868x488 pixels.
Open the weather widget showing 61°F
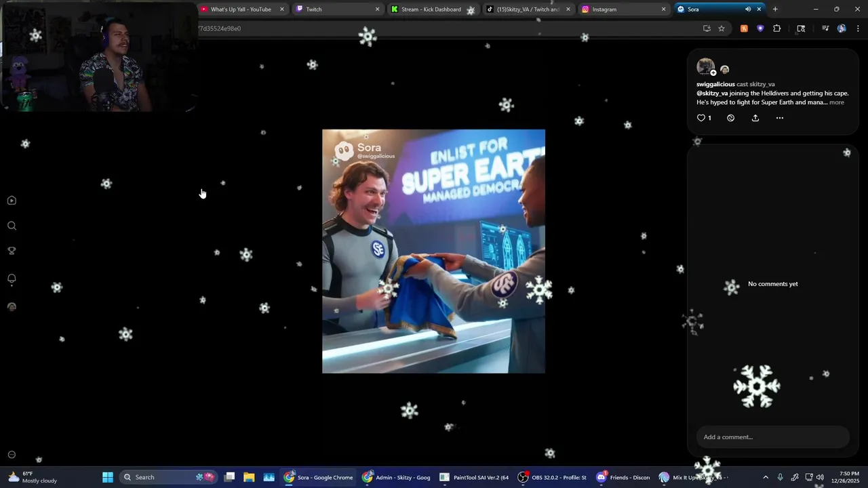tap(33, 477)
